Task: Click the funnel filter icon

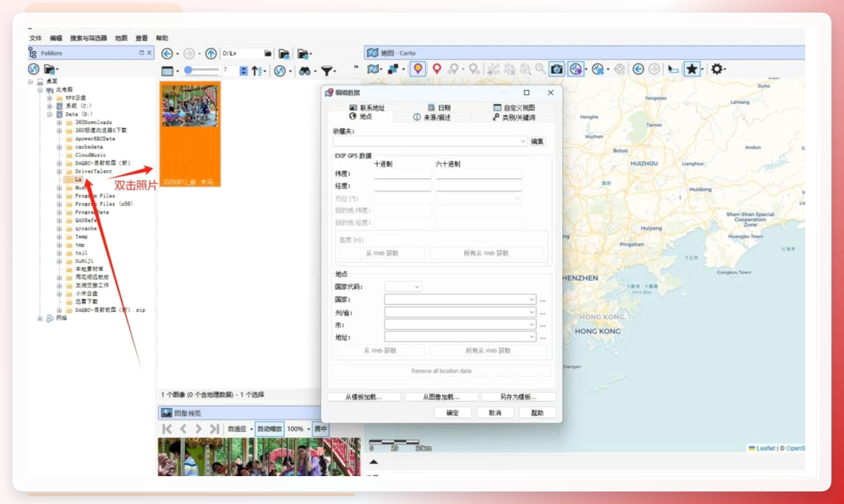Action: (x=326, y=71)
